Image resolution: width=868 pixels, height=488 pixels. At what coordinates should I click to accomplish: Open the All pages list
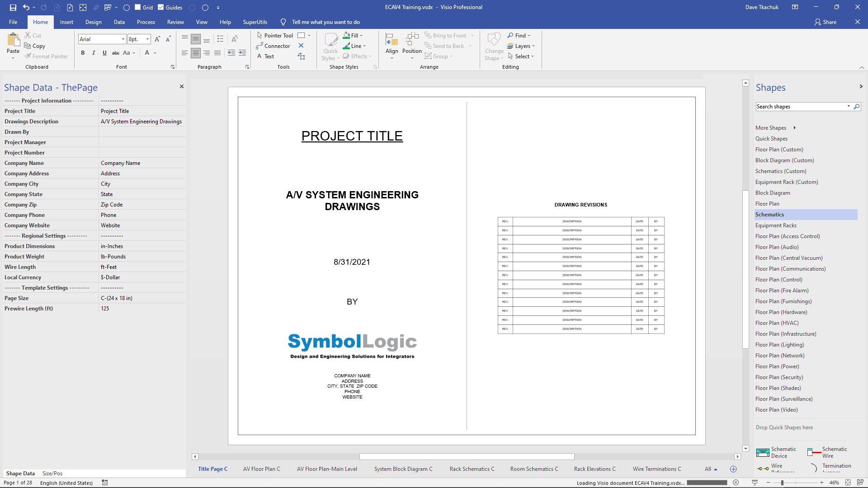point(711,469)
